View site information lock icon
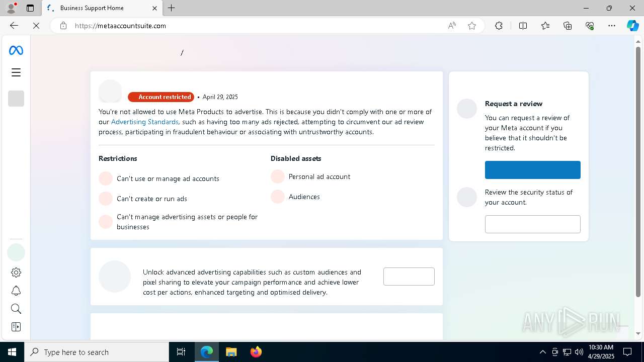 click(63, 26)
